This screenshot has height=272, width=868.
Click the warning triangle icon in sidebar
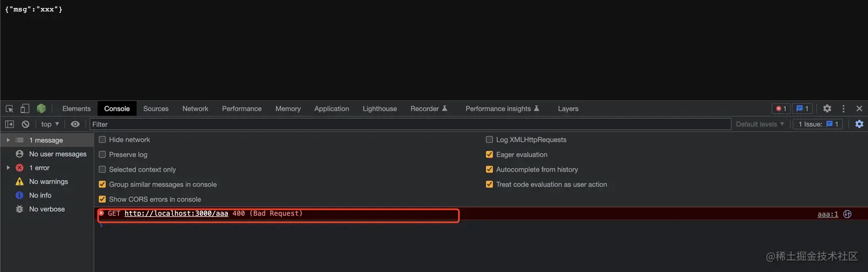coord(20,181)
